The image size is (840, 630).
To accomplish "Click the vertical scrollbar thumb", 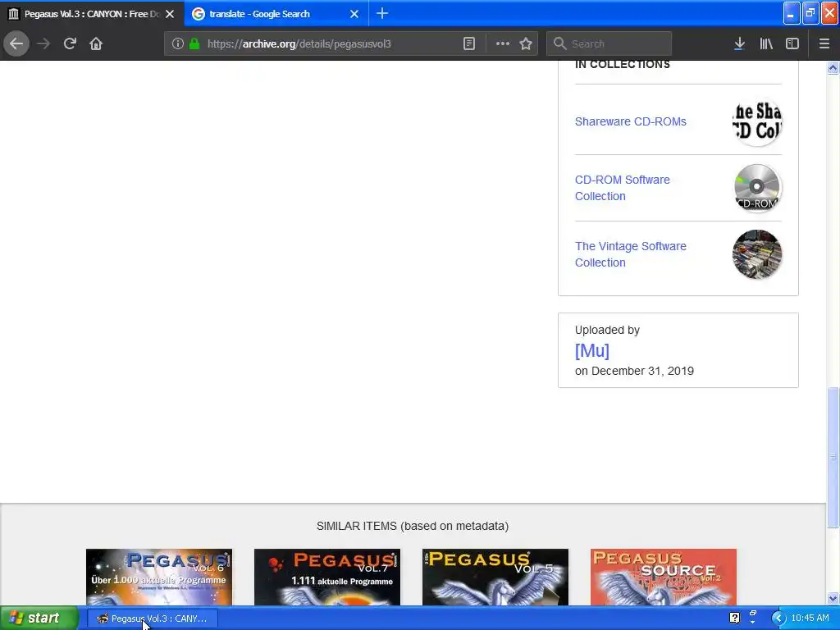I will tap(833, 457).
